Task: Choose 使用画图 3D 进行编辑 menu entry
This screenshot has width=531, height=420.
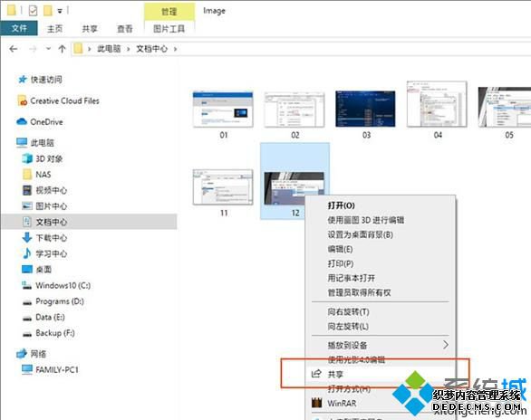Action: point(381,220)
